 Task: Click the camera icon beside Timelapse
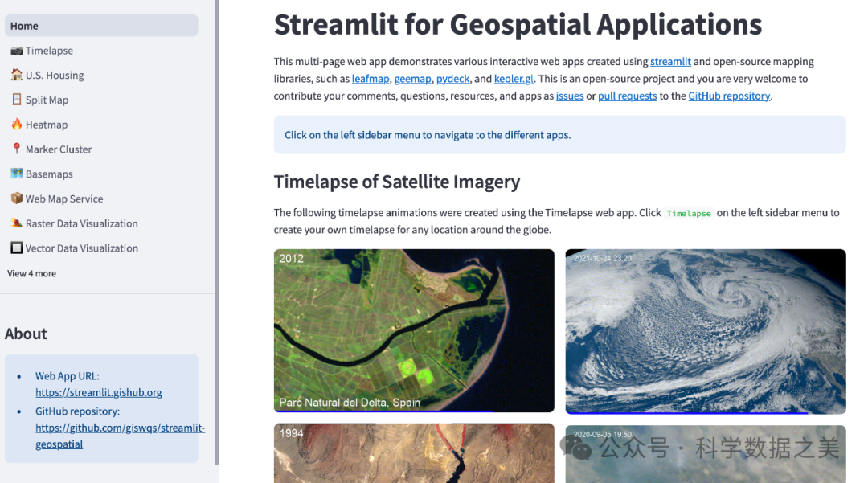[16, 51]
